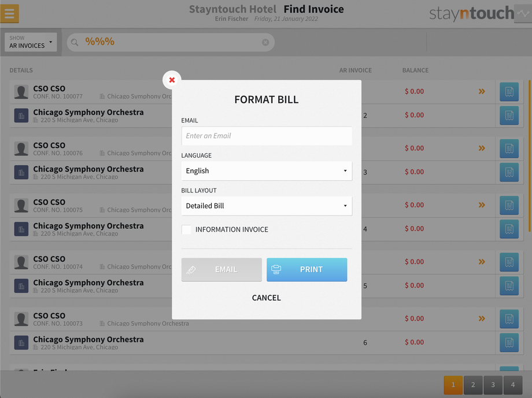Open bill icon for CSO CSO 100073
Image resolution: width=532 pixels, height=398 pixels.
coord(509,319)
